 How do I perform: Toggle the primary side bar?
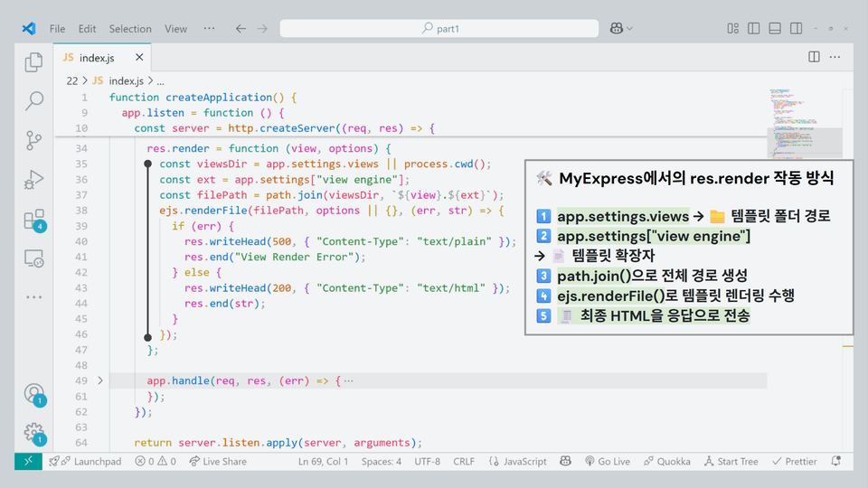pyautogui.click(x=753, y=28)
